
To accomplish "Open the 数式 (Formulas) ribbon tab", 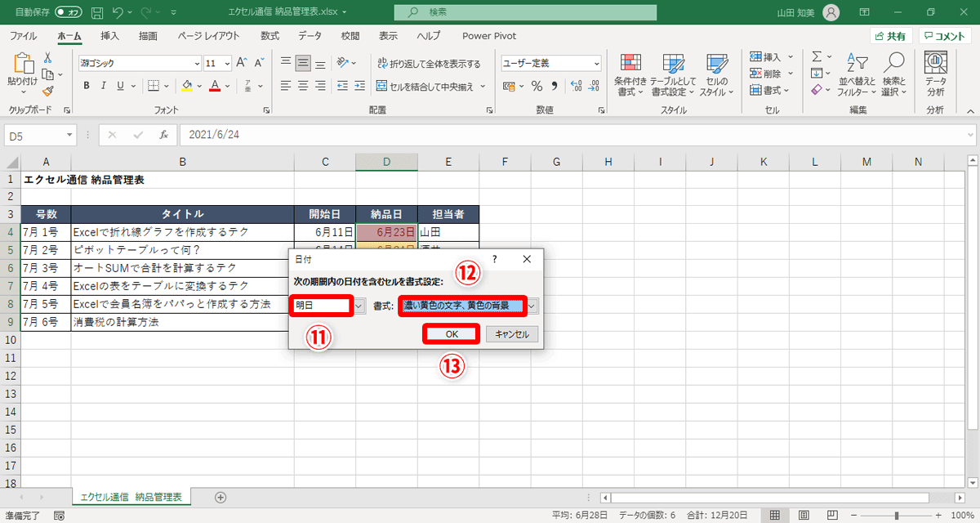I will pos(269,36).
